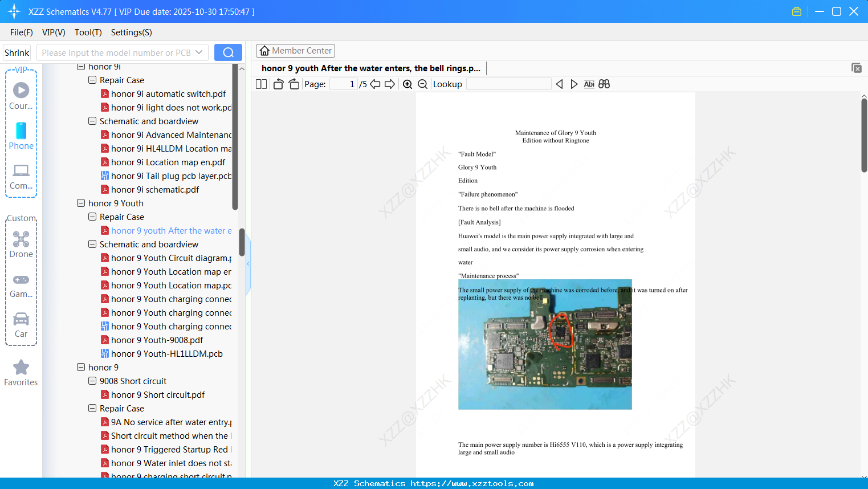Open honor 9i HL4LLDM Location map

coord(172,148)
